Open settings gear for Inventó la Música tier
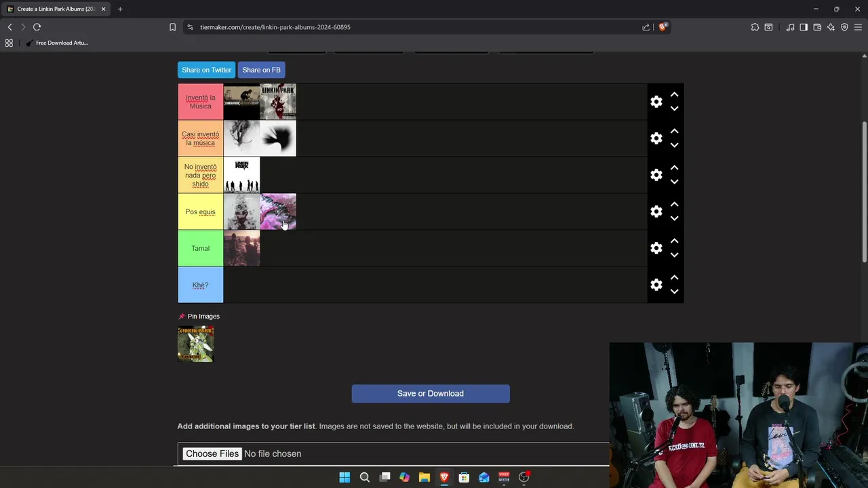 [x=656, y=102]
